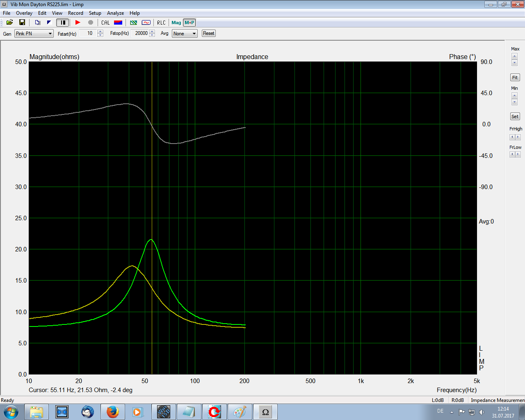Click the red sine wave generator icon
The width and height of the screenshot is (525, 420).
[146, 23]
